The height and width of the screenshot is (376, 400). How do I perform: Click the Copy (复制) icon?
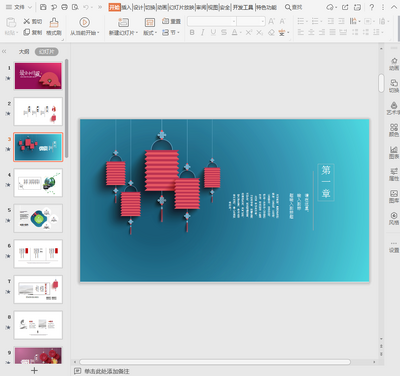click(27, 32)
